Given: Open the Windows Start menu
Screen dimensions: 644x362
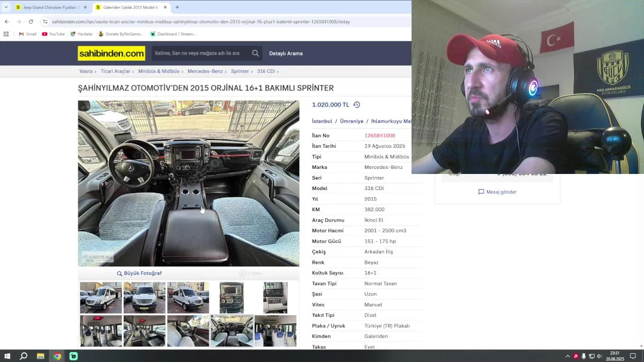Looking at the screenshot, I should click(8, 356).
